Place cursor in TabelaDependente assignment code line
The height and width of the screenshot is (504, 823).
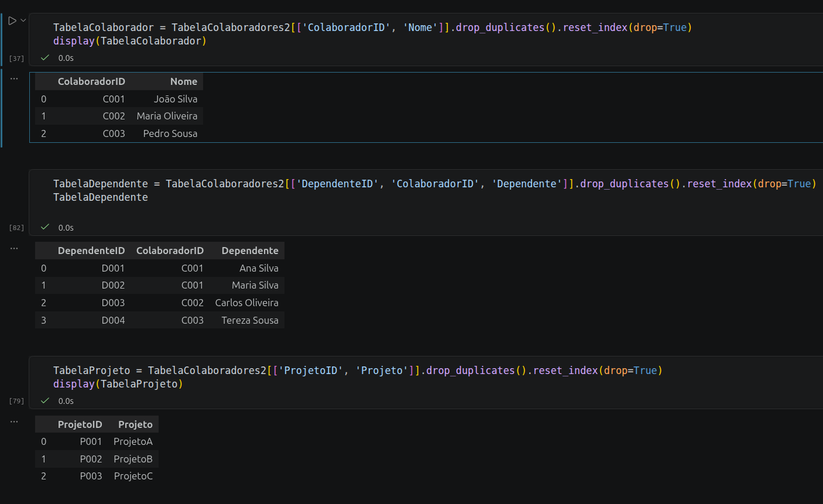[434, 184]
